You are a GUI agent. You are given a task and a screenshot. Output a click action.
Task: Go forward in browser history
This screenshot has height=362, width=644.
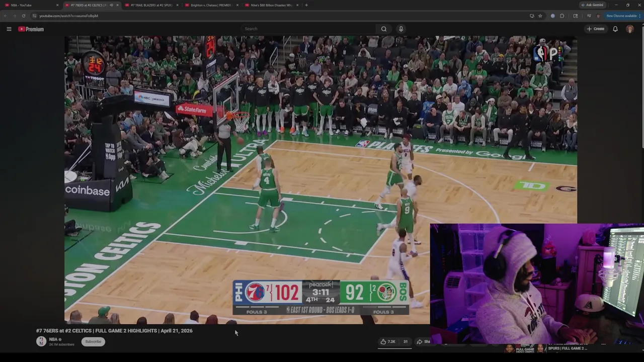click(x=15, y=16)
